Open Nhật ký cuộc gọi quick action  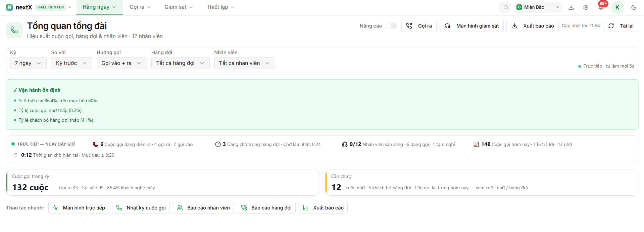[141, 208]
